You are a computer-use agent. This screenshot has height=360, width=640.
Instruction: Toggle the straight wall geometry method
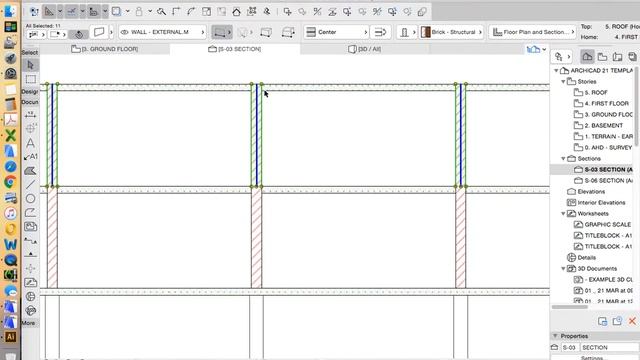(x=220, y=32)
